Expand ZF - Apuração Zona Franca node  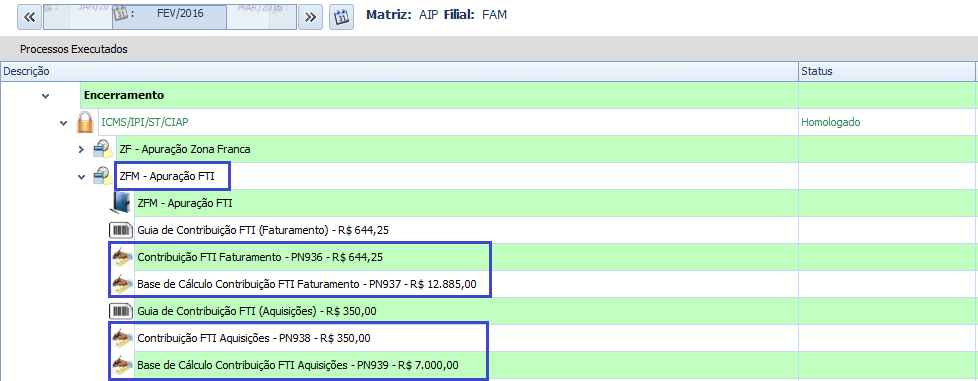point(80,150)
